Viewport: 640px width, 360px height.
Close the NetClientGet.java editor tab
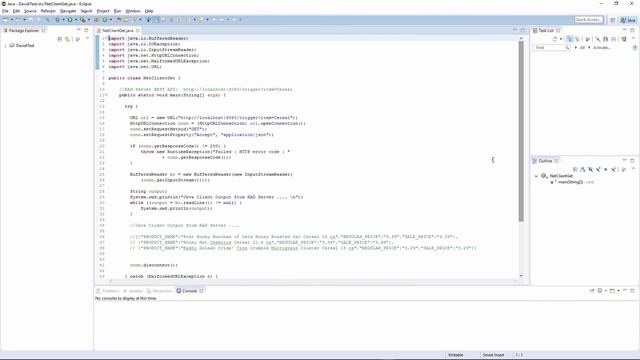[x=138, y=31]
